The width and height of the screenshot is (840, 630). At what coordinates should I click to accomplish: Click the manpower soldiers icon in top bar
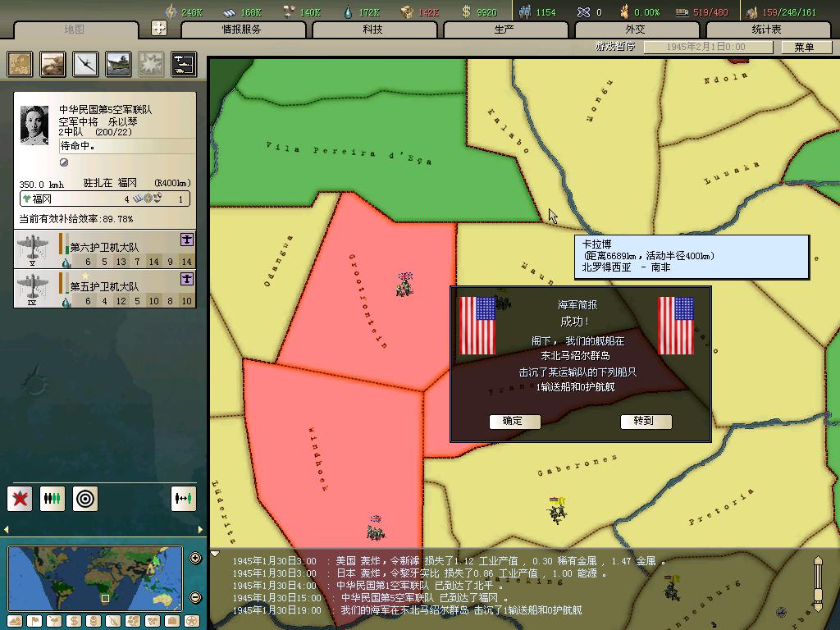(x=524, y=11)
